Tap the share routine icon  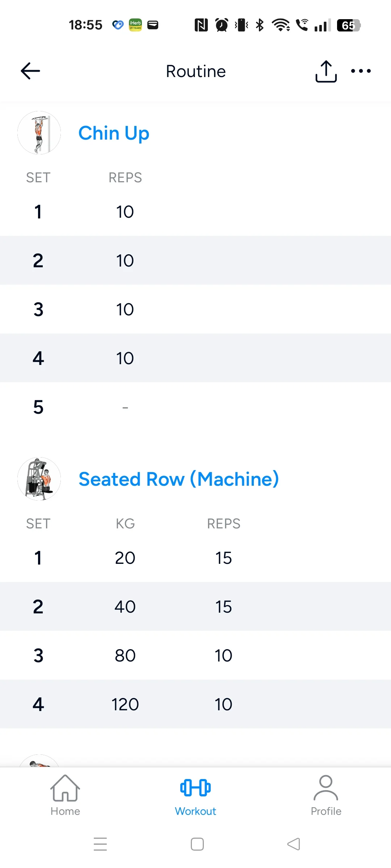pos(326,71)
